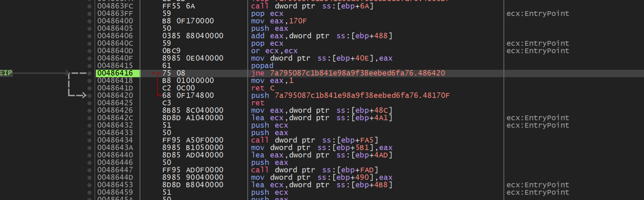Set breakpoint dot next to 00486434
The width and height of the screenshot is (644, 200).
click(x=89, y=140)
